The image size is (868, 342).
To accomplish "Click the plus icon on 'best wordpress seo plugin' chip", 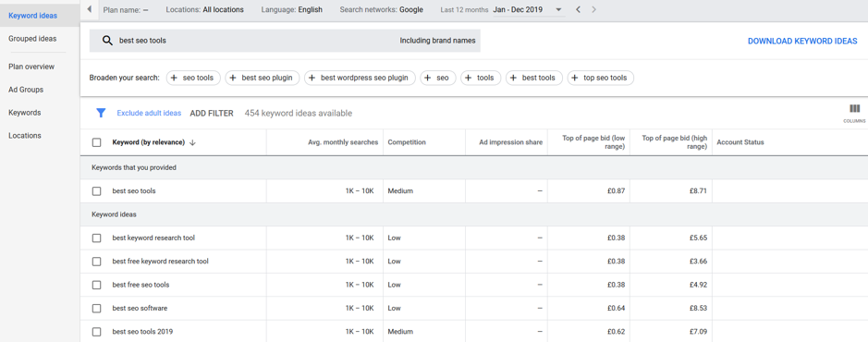I will point(312,78).
